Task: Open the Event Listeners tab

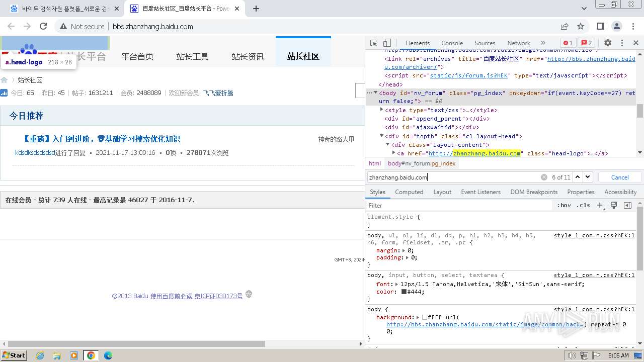Action: tap(481, 192)
